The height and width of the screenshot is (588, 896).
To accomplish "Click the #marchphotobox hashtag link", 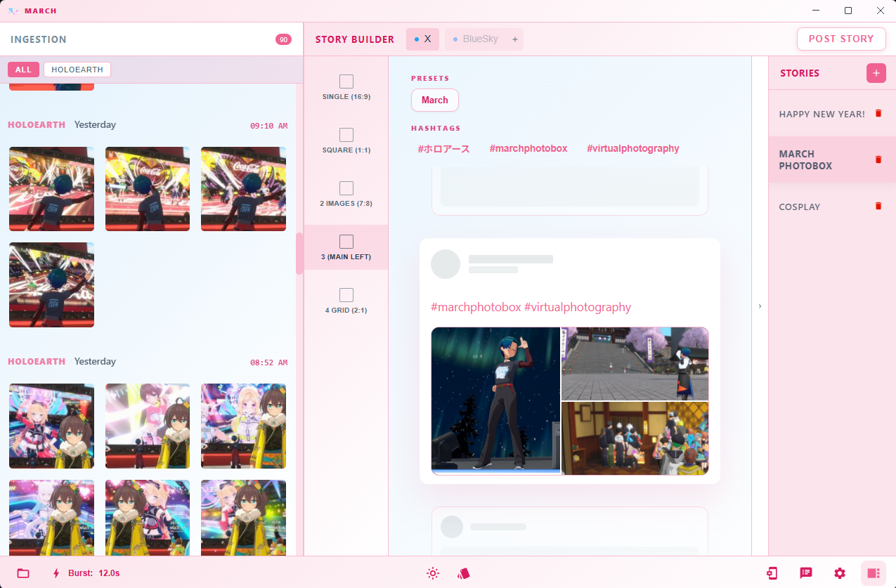I will [x=528, y=148].
